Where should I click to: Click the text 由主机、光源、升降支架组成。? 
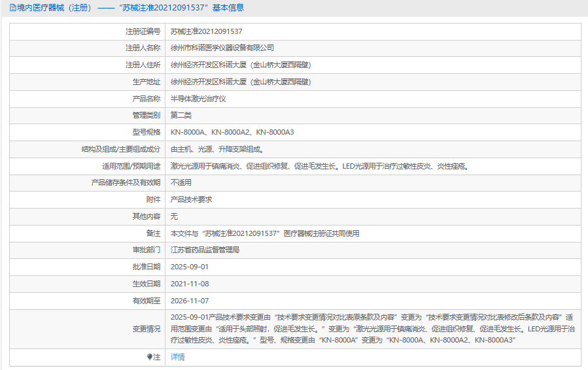218,149
